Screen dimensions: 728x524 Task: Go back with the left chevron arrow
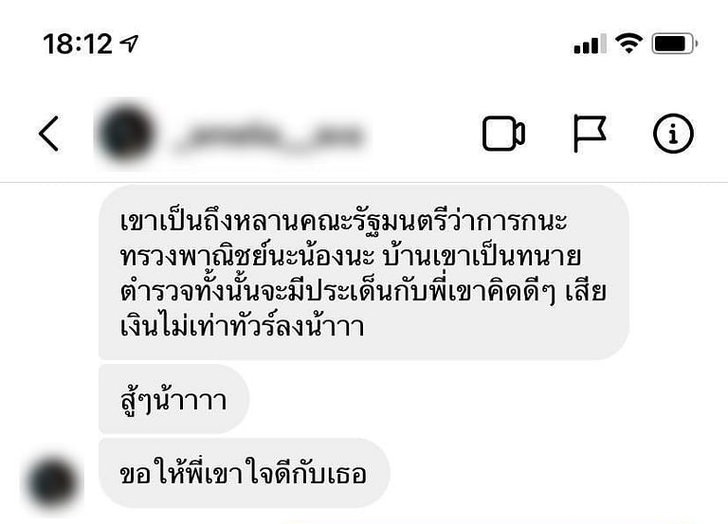[x=49, y=134]
